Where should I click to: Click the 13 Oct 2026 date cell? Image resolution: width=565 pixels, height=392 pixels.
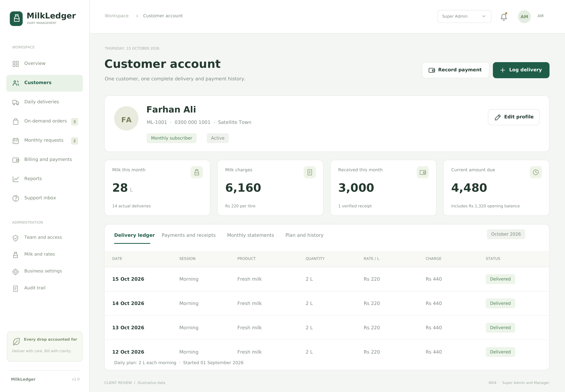(128, 328)
